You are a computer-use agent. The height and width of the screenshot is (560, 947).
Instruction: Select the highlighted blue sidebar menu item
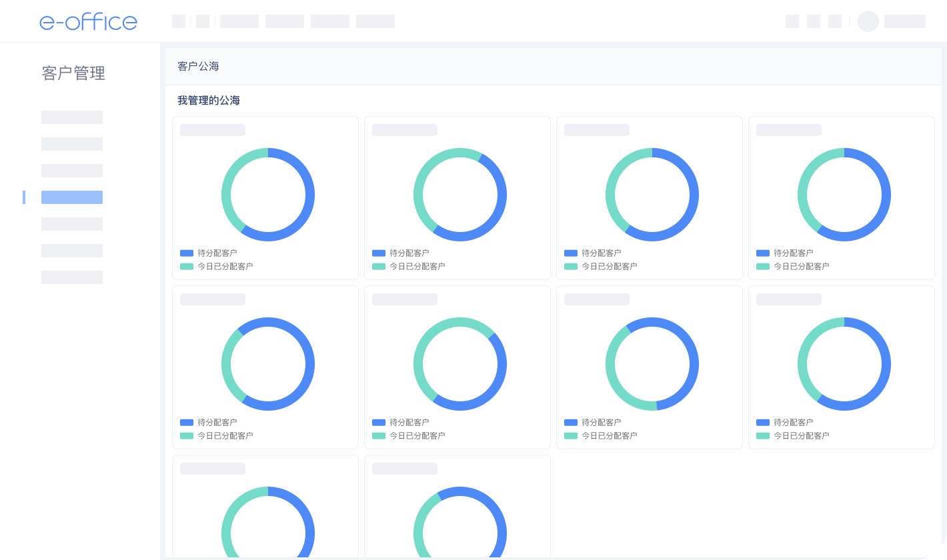[72, 197]
